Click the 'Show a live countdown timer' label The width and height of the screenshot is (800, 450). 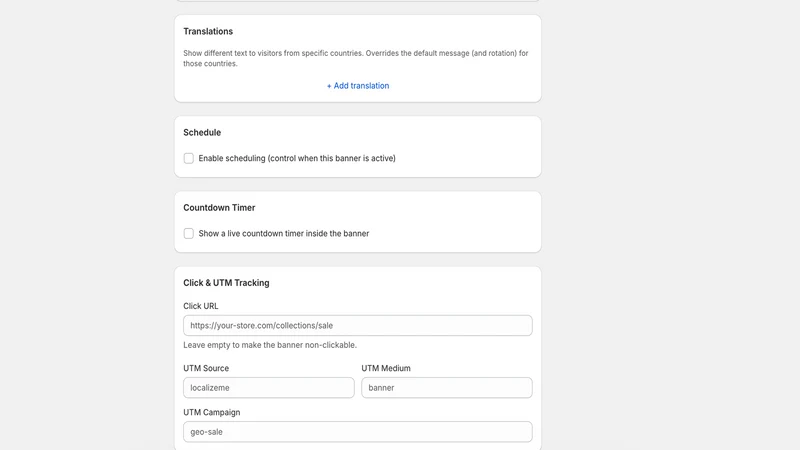coord(284,233)
